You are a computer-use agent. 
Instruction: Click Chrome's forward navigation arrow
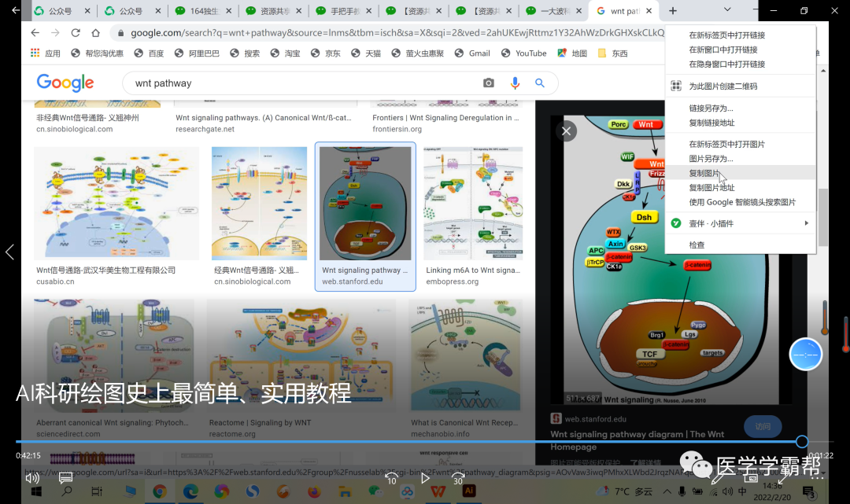pyautogui.click(x=55, y=33)
